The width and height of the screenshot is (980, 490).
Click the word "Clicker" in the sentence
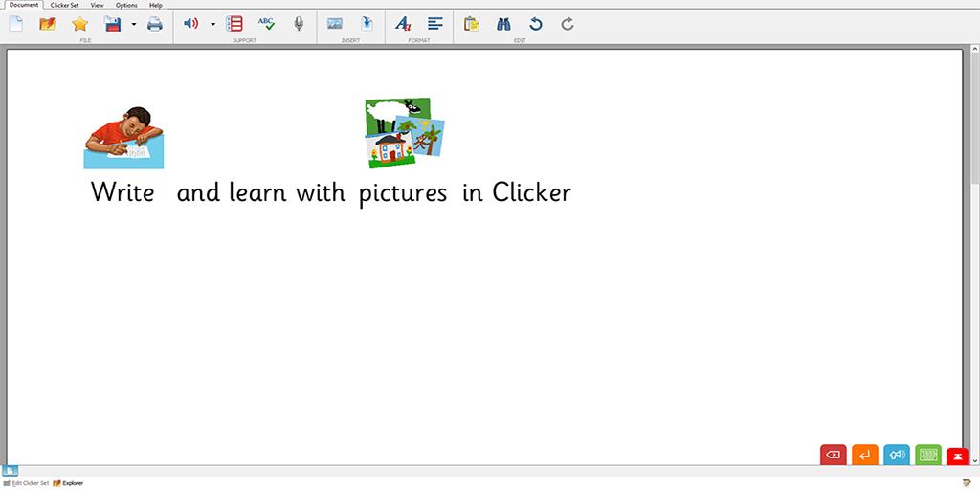pos(532,191)
